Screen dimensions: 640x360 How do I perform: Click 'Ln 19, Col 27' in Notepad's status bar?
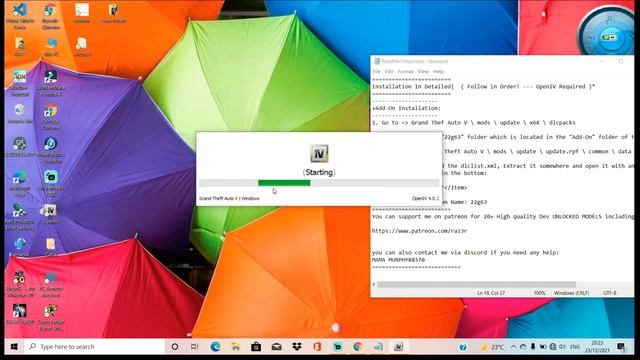491,293
